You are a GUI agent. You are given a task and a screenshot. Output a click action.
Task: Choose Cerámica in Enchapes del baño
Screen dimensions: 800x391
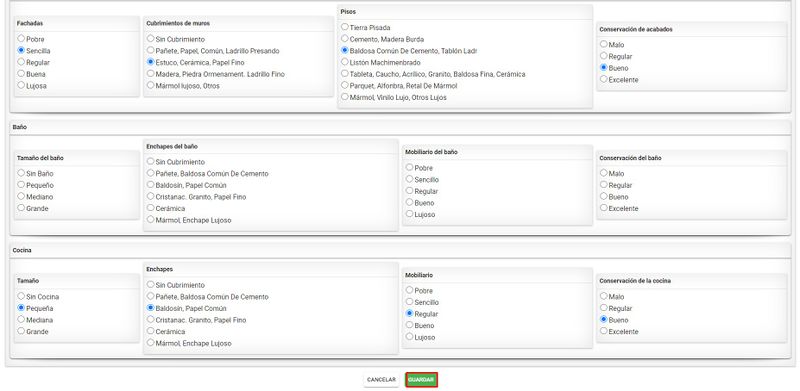click(x=151, y=208)
